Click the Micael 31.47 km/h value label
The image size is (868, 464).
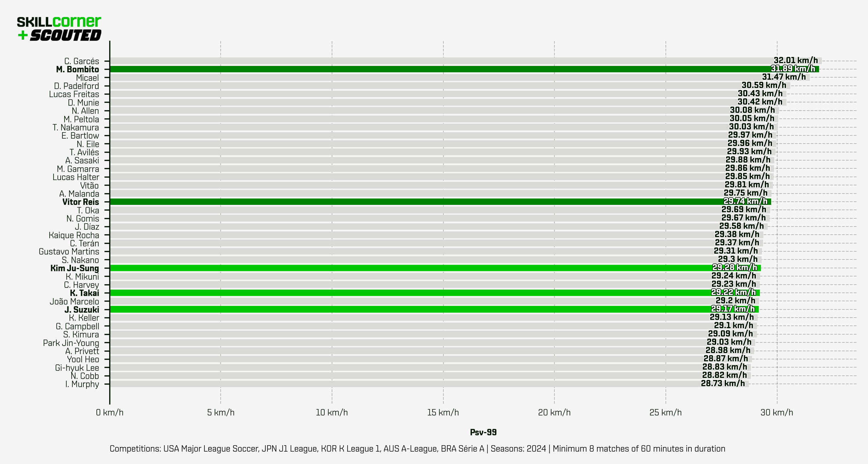(784, 77)
